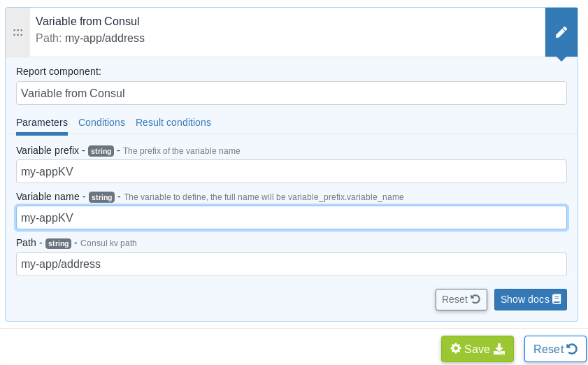The image size is (588, 365).
Task: Click the string badge next to Path
Action: 58,244
